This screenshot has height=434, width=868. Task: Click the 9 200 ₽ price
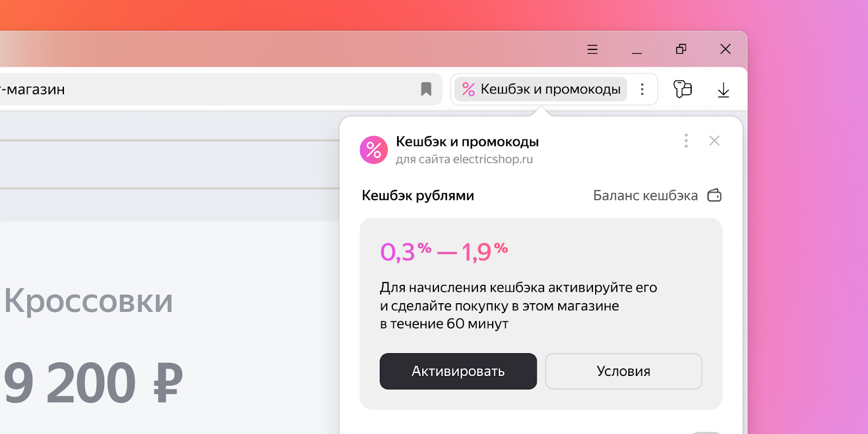pos(93,383)
